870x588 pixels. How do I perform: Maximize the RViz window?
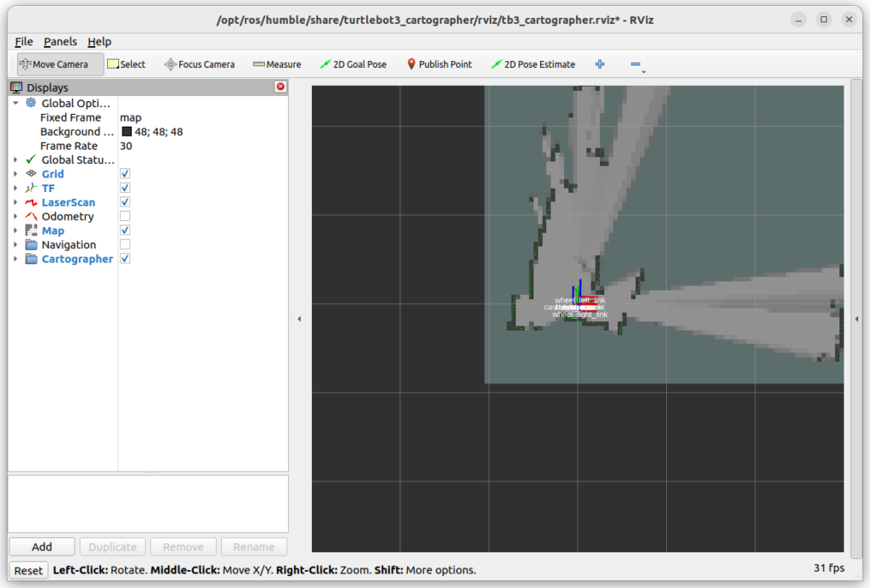click(x=824, y=20)
